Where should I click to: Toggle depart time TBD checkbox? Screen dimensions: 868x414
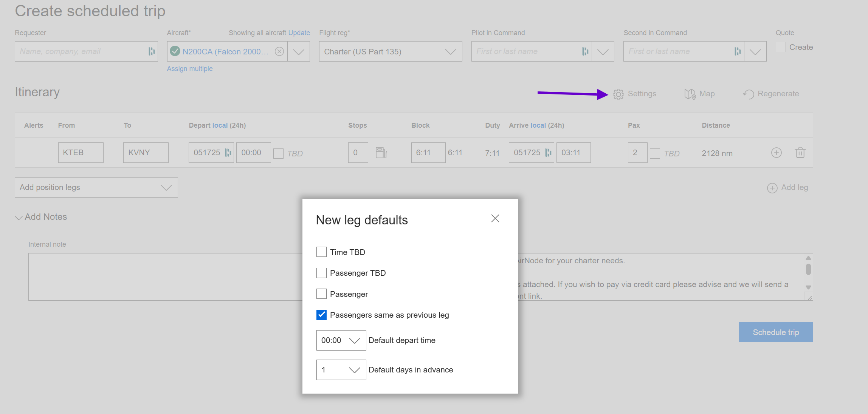(279, 153)
